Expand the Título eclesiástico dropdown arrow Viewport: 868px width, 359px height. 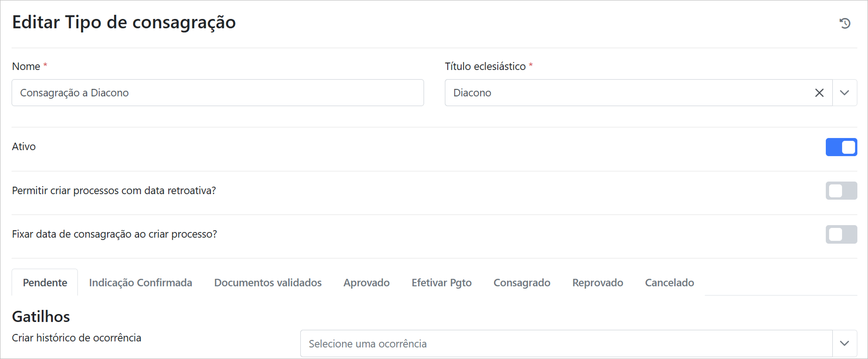844,93
